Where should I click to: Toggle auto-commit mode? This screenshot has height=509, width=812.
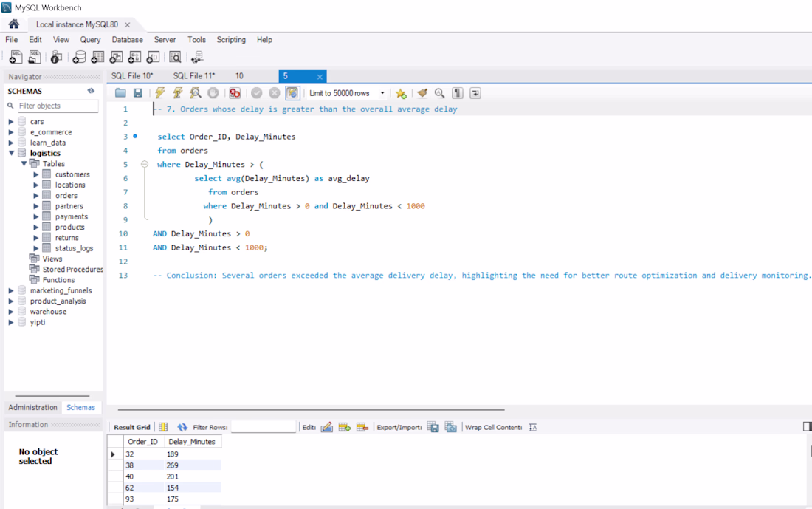click(x=292, y=93)
